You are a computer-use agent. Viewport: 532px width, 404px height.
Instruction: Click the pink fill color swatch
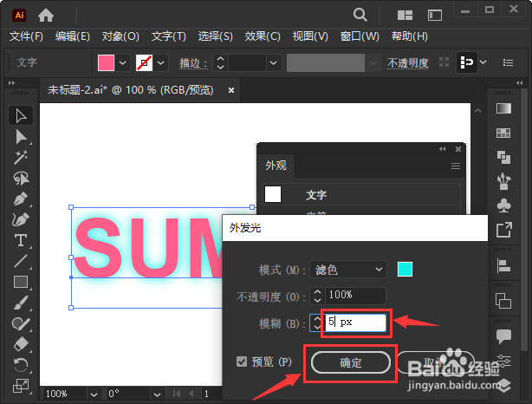click(106, 62)
